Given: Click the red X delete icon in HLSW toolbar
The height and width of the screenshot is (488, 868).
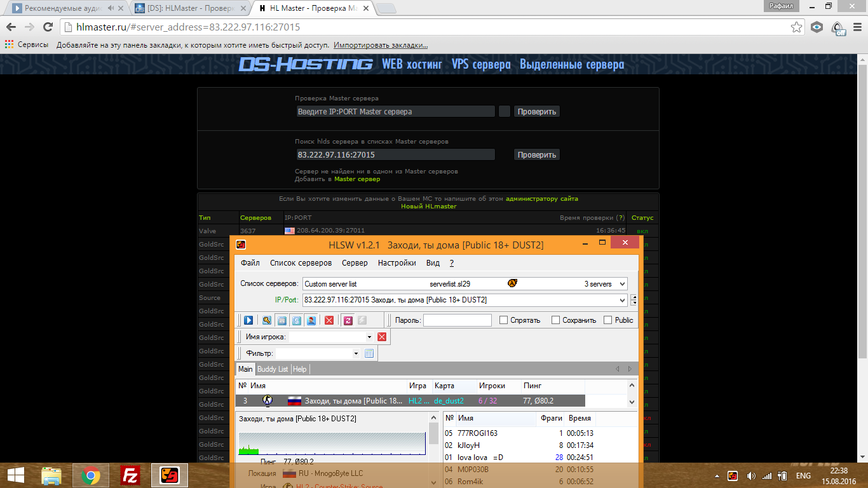Looking at the screenshot, I should click(329, 320).
